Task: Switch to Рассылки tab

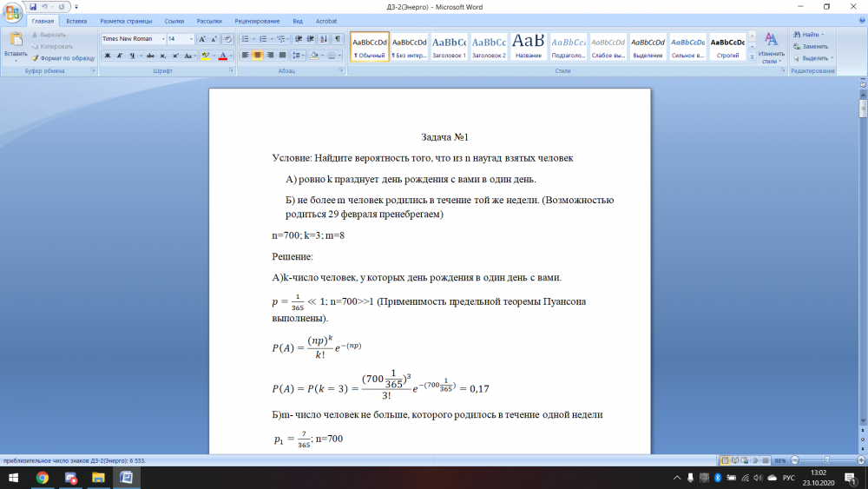Action: tap(209, 21)
